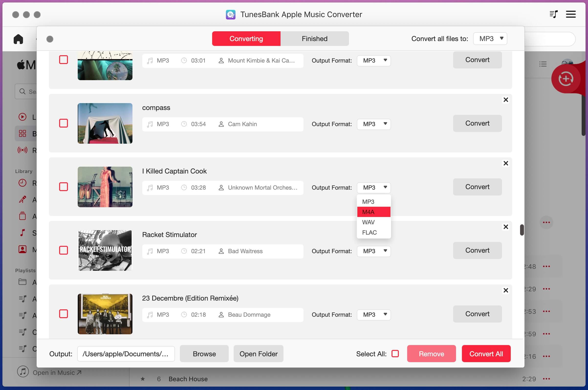Tick the Racket Stimulator checkbox
This screenshot has width=588, height=390.
tap(64, 250)
